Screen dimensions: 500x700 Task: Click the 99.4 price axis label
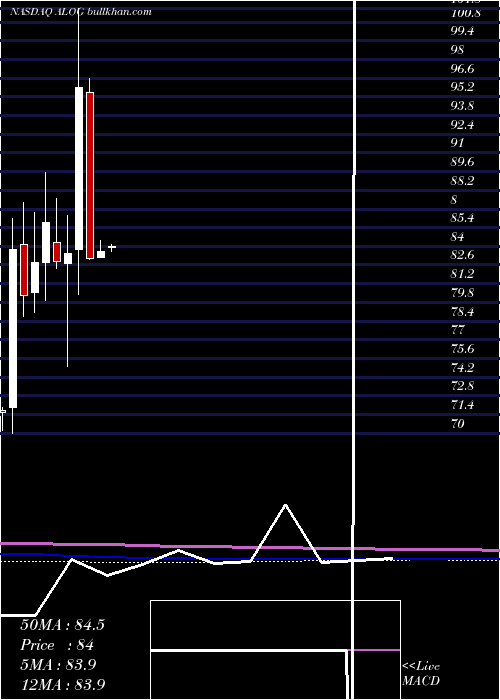click(x=462, y=31)
